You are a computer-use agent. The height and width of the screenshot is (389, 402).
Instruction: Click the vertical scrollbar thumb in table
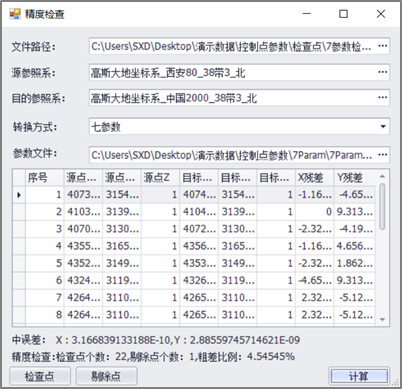pyautogui.click(x=382, y=206)
